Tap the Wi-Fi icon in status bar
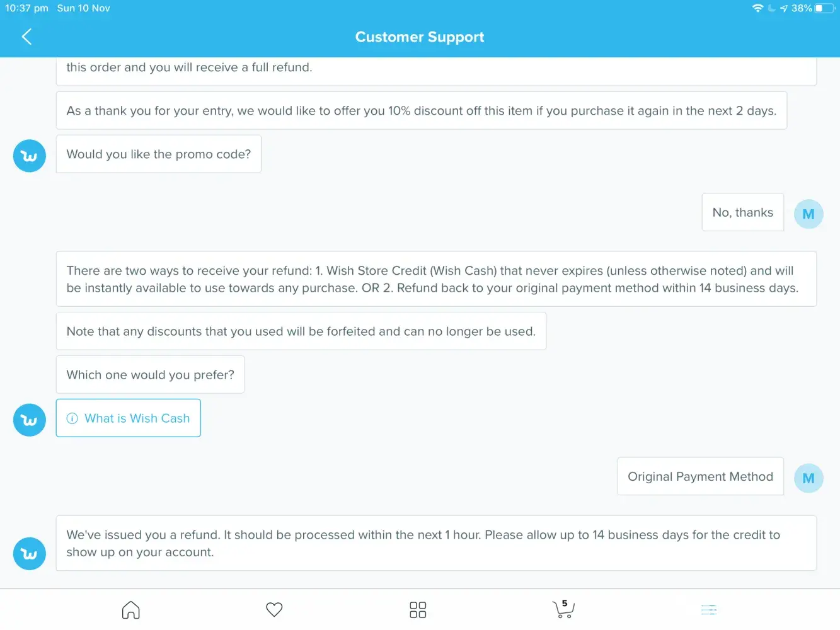Viewport: 840px width, 630px height. [757, 8]
